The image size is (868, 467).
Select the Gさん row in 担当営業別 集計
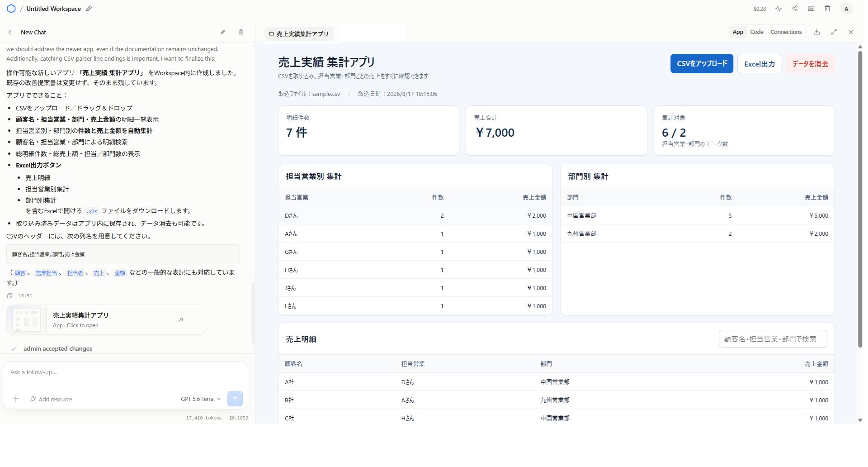click(x=415, y=252)
